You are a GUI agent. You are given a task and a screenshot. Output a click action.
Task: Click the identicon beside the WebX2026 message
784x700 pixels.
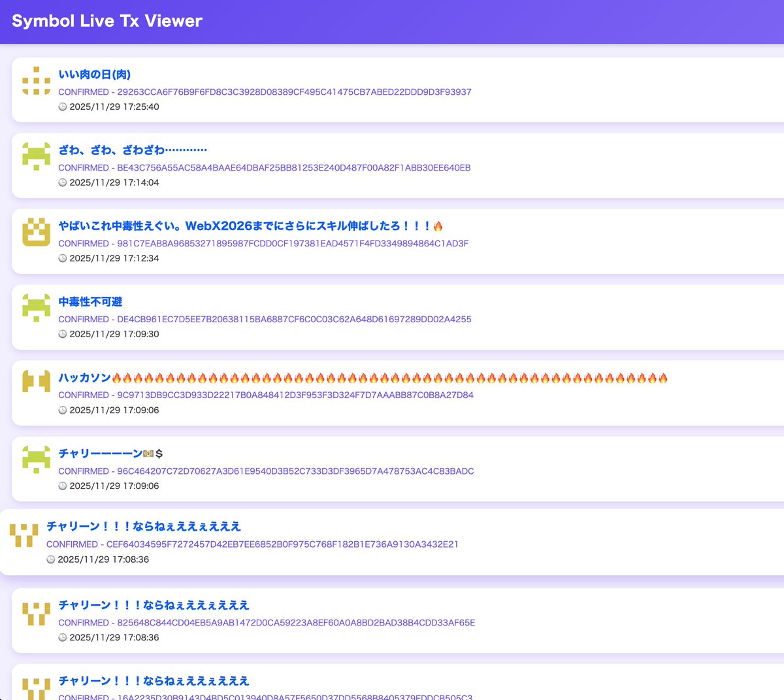[37, 233]
